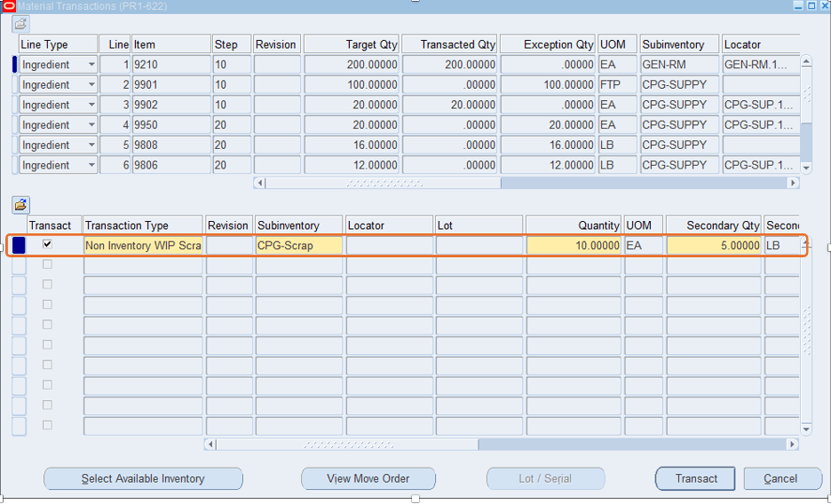Open Line Type dropdown for item 9950
This screenshot has height=504, width=831.
pos(91,125)
